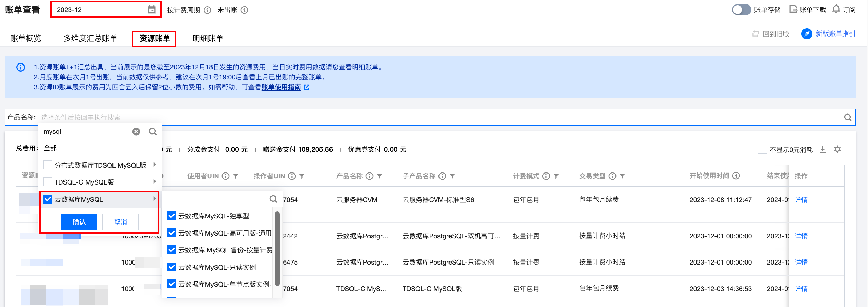Search within the sub-product list
The image size is (868, 307).
point(274,199)
